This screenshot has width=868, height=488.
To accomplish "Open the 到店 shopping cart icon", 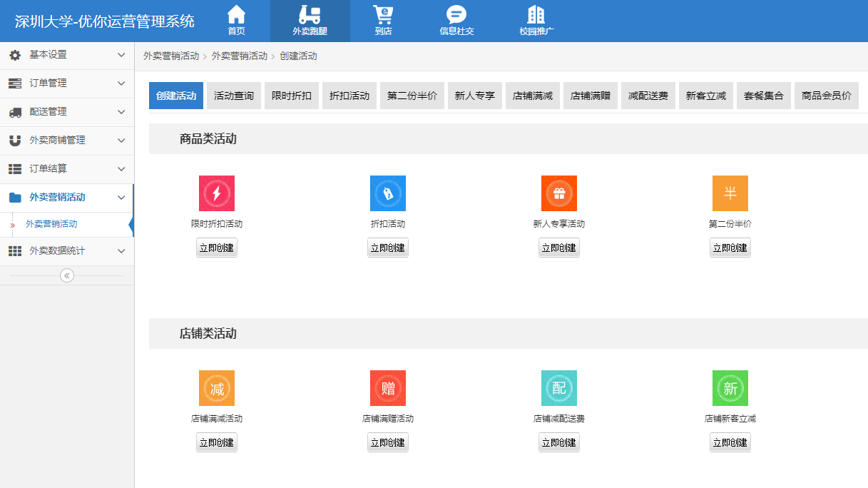I will 383,15.
